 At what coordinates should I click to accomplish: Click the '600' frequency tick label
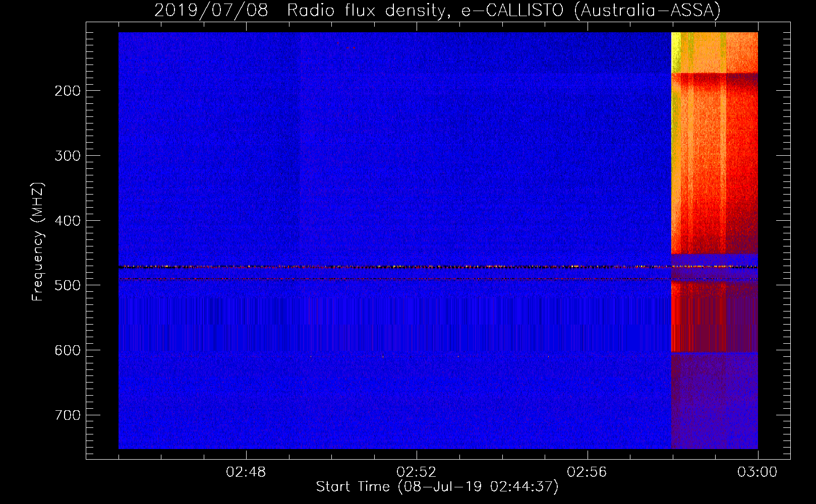(68, 350)
